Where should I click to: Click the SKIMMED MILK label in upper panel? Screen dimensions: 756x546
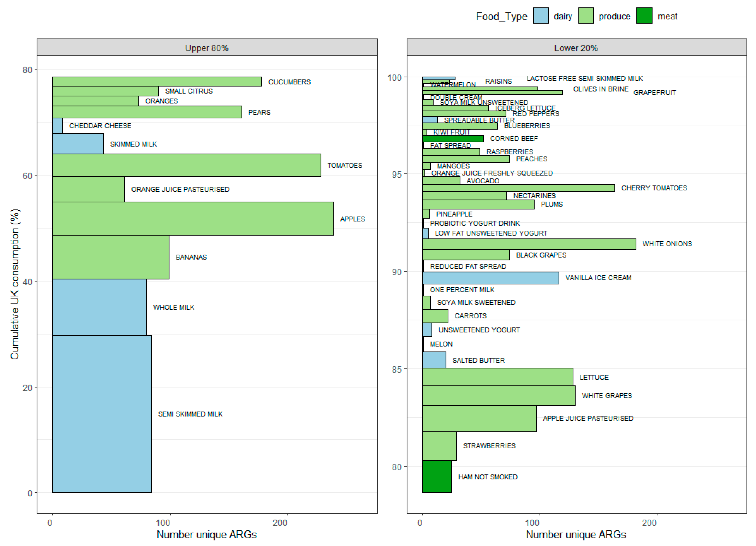[x=133, y=144]
